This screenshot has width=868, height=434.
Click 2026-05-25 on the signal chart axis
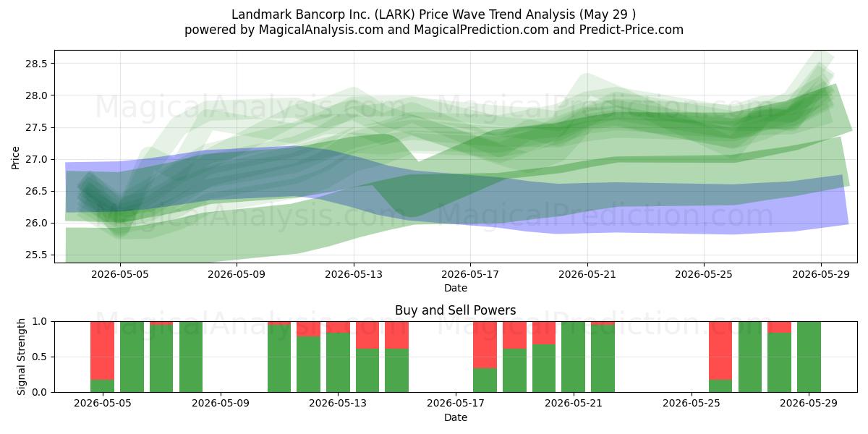tap(692, 404)
